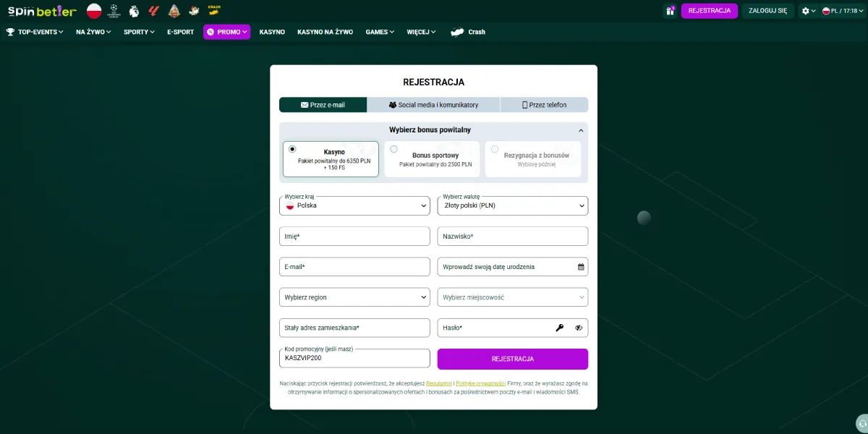Open the Crash game link
This screenshot has height=434, width=868.
(468, 32)
